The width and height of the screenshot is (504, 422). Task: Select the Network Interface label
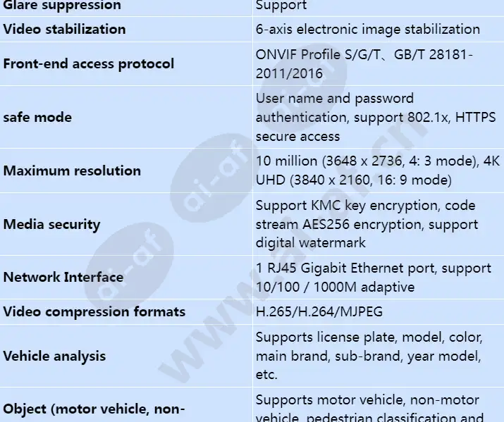(x=63, y=277)
